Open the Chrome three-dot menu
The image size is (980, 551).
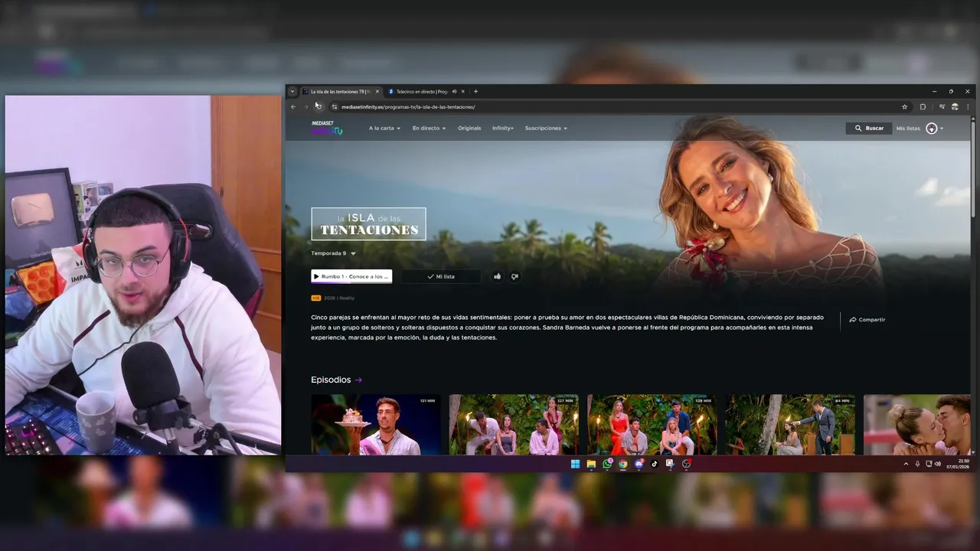[967, 107]
